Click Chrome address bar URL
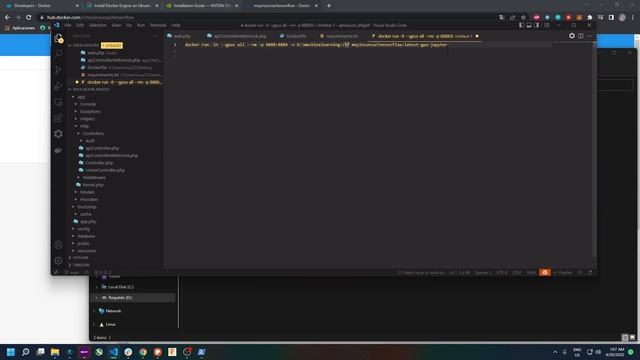The height and width of the screenshot is (360, 640). pos(90,18)
